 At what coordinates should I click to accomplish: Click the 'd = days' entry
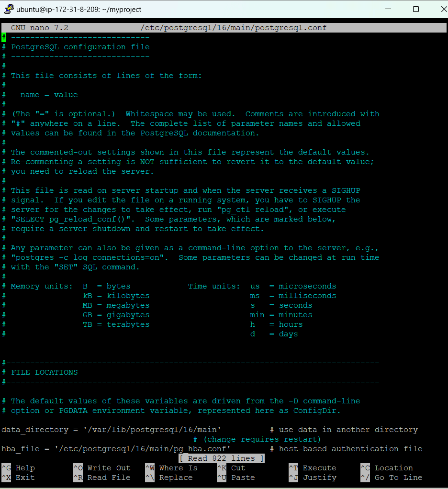click(x=274, y=334)
